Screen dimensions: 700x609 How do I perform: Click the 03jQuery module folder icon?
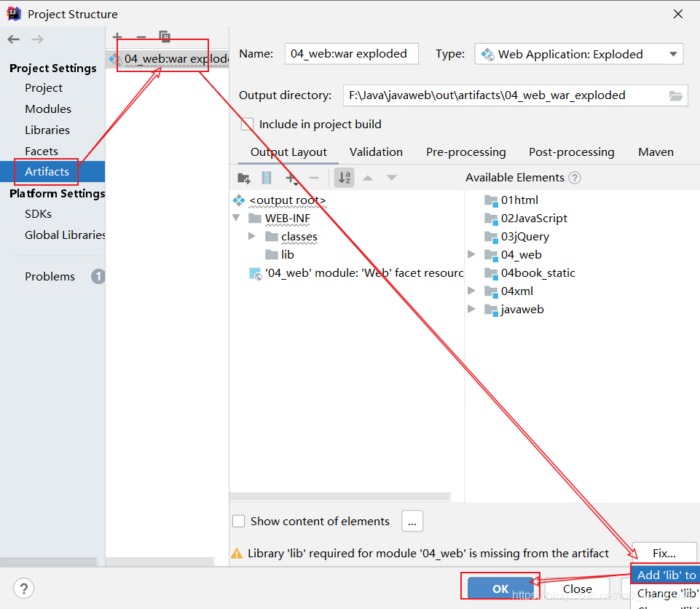click(491, 237)
